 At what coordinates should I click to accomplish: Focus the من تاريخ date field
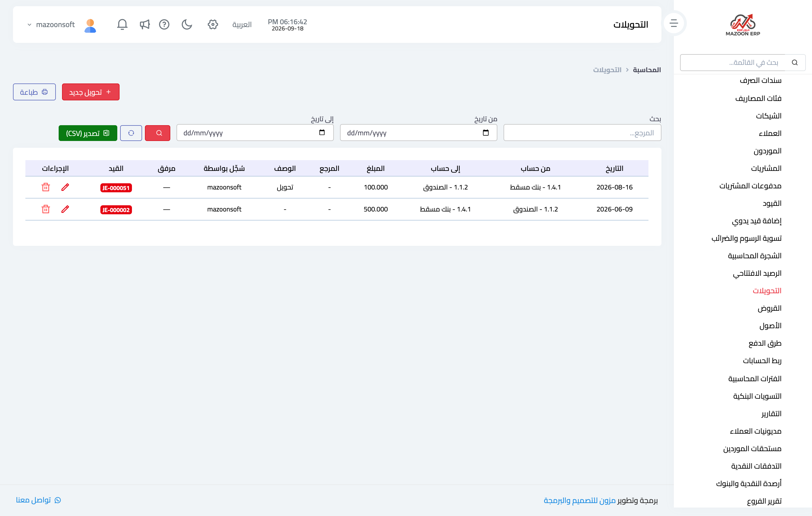click(418, 133)
